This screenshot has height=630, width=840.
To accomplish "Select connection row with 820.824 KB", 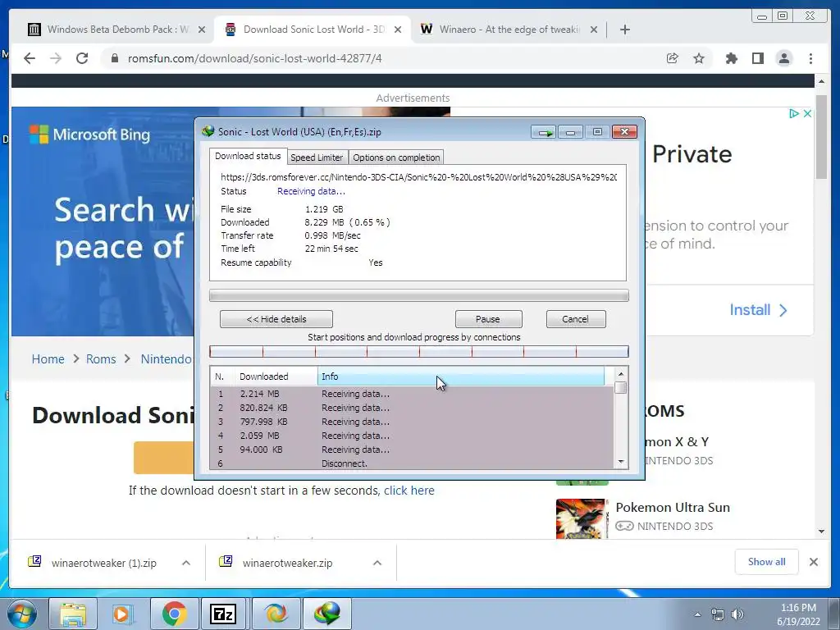I will [x=412, y=408].
